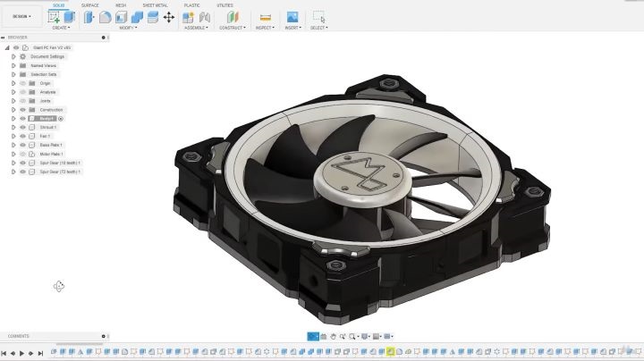Click the Select tool icon
Screen dimensions: 644x361
point(318,17)
